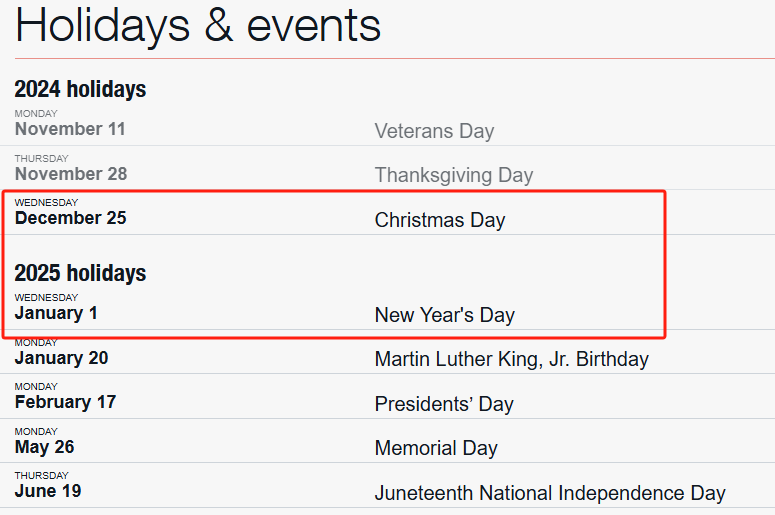Click the January 20 date
The image size is (775, 515).
(61, 358)
